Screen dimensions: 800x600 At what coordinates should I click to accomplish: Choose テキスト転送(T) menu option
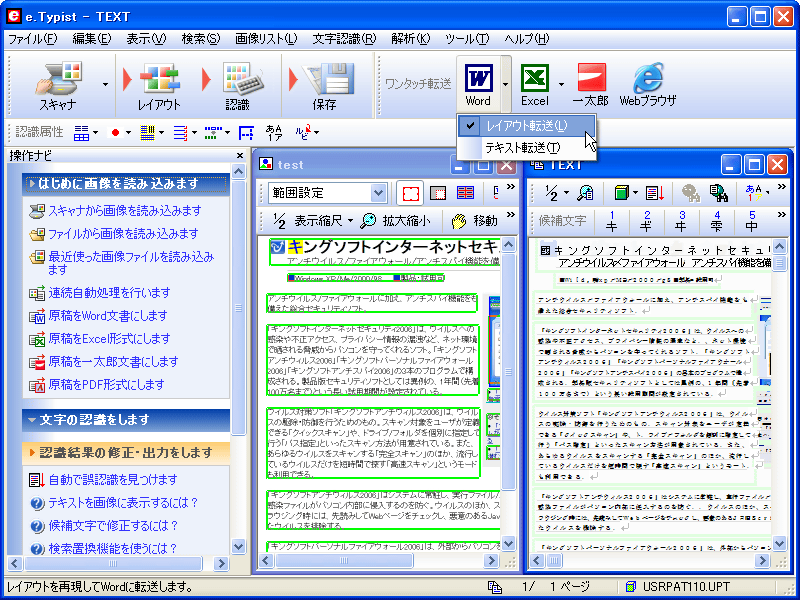[x=527, y=148]
